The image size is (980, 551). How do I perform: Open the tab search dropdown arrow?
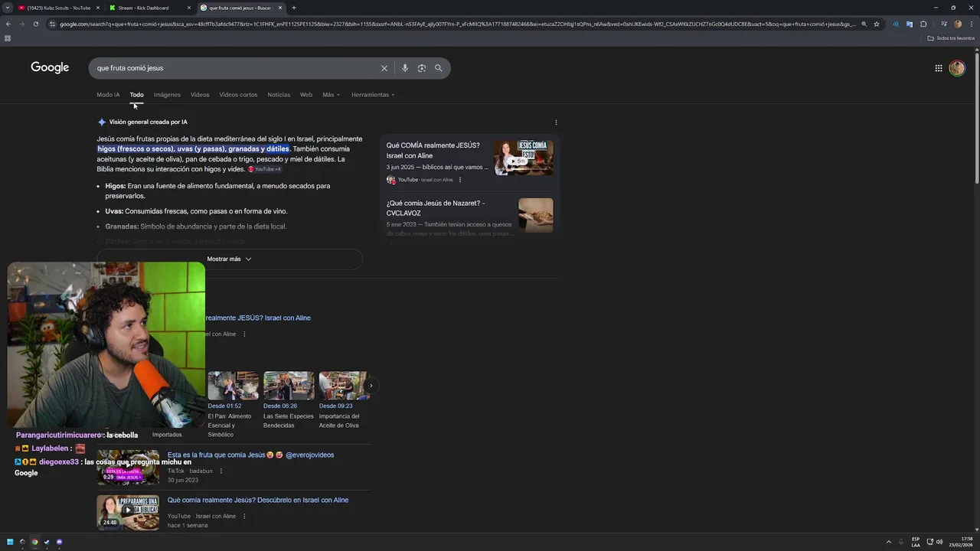(x=8, y=8)
